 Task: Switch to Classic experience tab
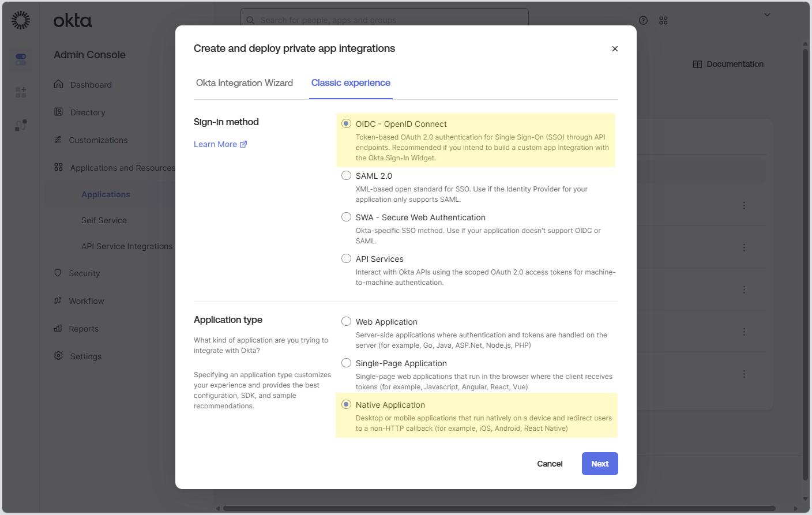(x=351, y=82)
